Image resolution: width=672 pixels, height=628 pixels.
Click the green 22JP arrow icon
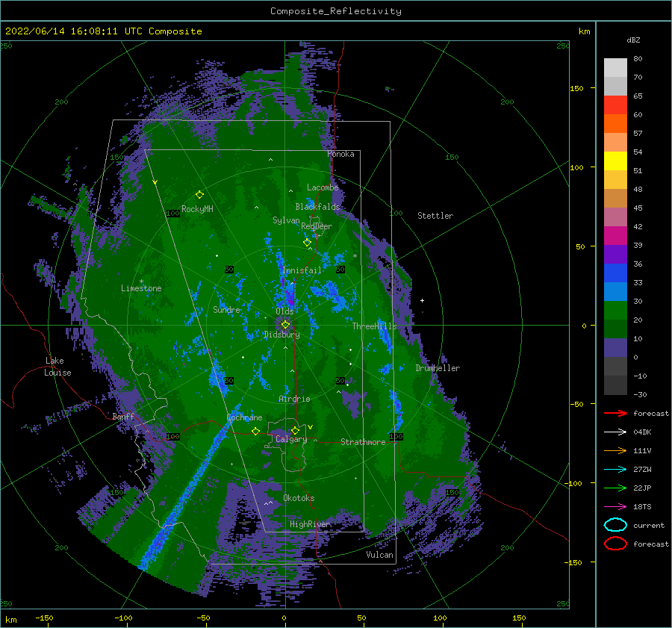[615, 488]
